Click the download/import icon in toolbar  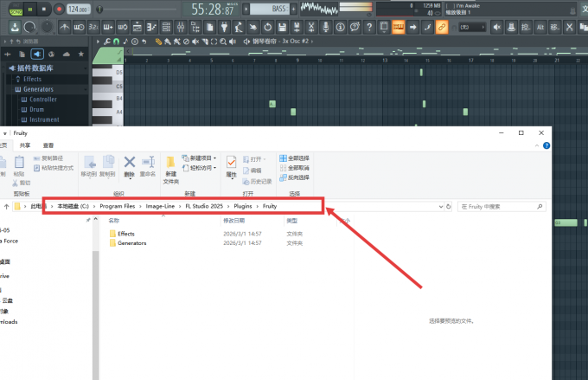[x=15, y=27]
